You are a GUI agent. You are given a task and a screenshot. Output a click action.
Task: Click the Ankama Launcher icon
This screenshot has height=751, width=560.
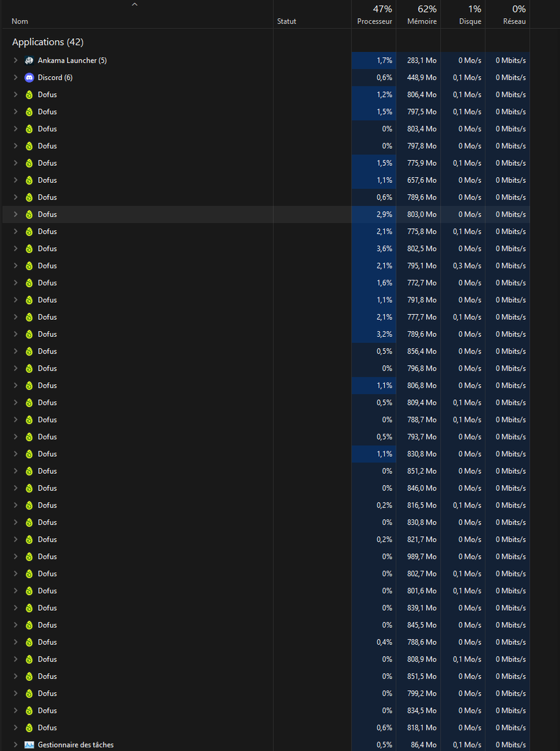[x=29, y=60]
